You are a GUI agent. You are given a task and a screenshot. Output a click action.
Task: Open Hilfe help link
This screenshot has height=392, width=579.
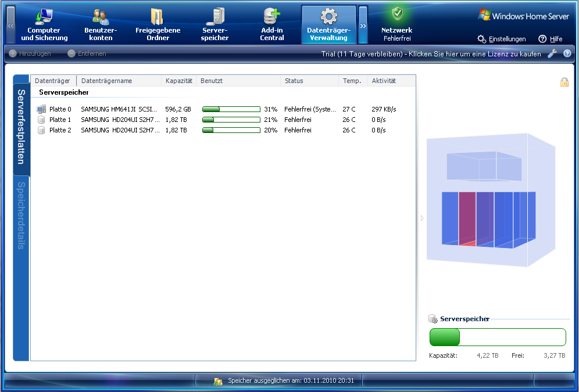coord(551,39)
